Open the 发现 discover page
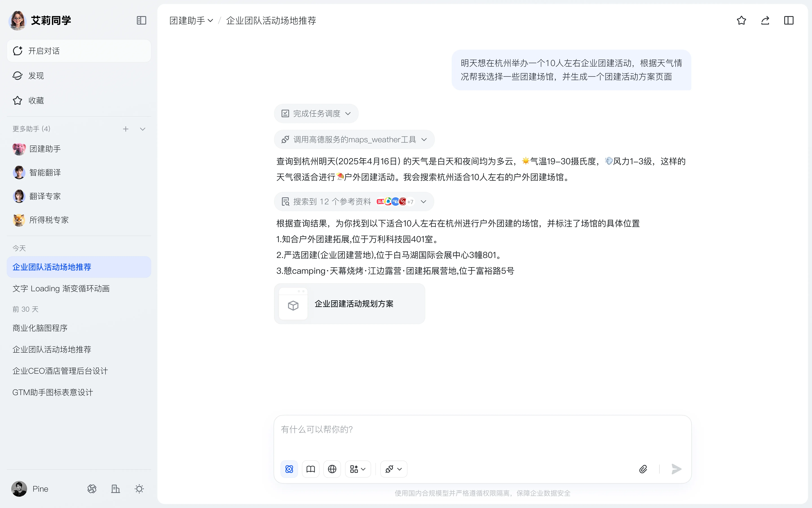Screen dimensions: 812x508 (79, 76)
